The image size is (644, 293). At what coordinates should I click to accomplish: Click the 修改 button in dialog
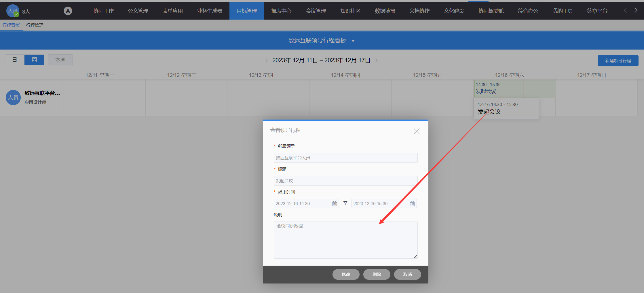346,275
